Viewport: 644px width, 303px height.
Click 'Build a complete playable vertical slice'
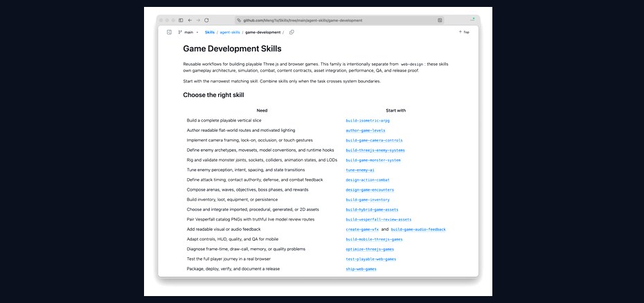pos(224,121)
